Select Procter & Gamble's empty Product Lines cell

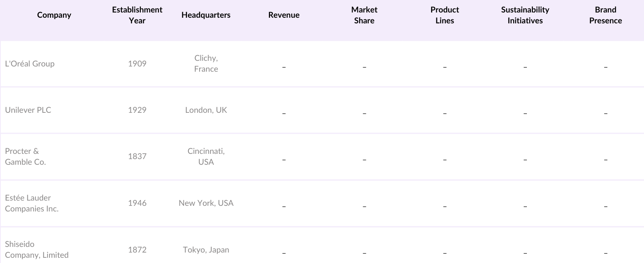tap(445, 160)
